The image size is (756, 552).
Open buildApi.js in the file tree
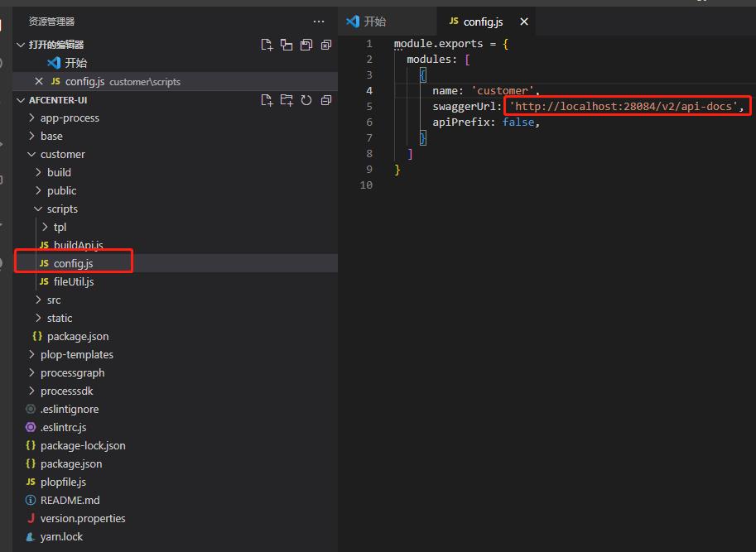point(78,245)
